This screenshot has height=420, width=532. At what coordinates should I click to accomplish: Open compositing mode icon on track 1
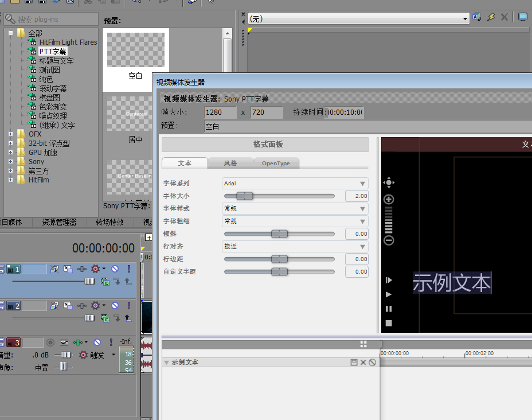105,282
